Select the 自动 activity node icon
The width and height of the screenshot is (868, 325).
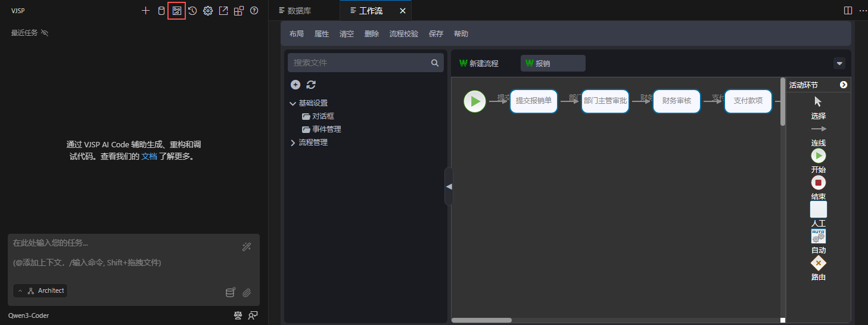(819, 236)
